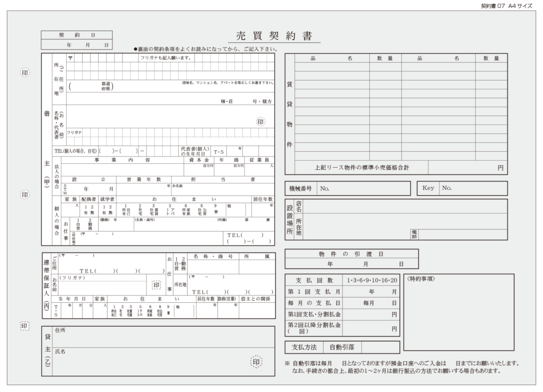Select option 1 自営 under borrower's お仕事
Image resolution: width=543 pixels, height=392 pixels.
pyautogui.click(x=78, y=225)
